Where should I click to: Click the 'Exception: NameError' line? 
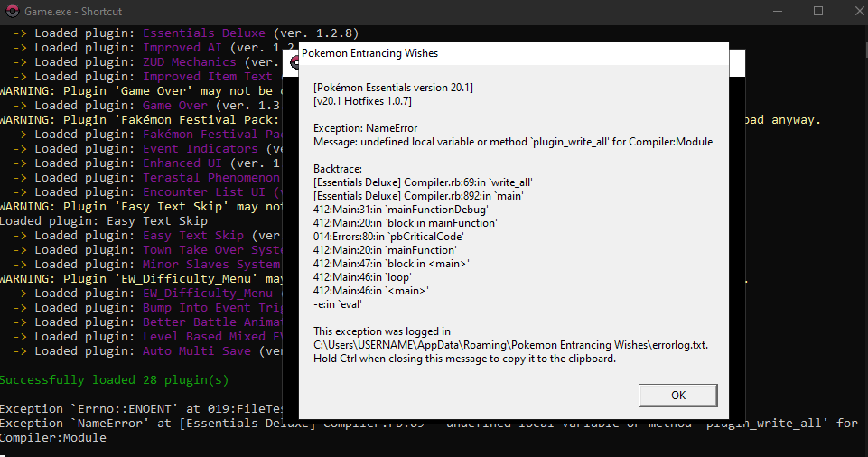coord(366,128)
